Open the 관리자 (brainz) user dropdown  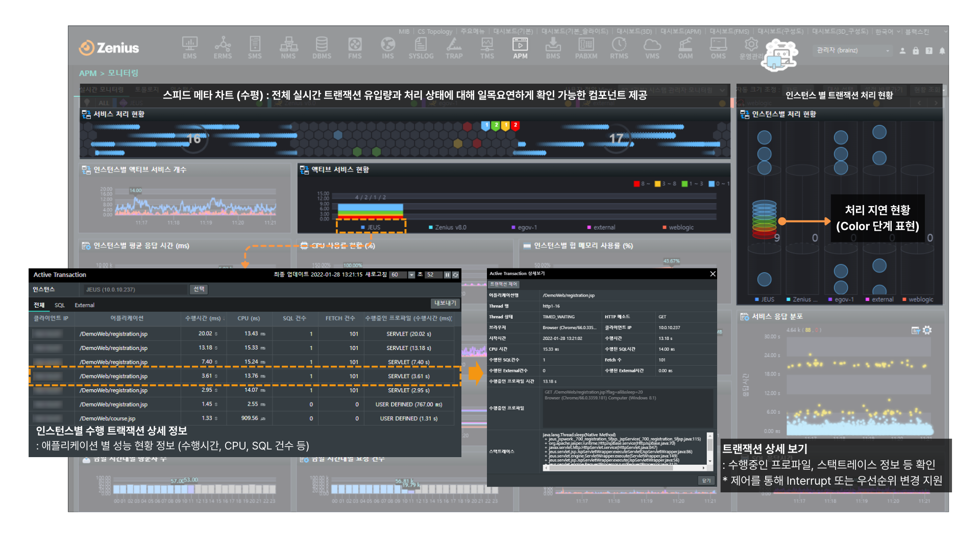852,51
